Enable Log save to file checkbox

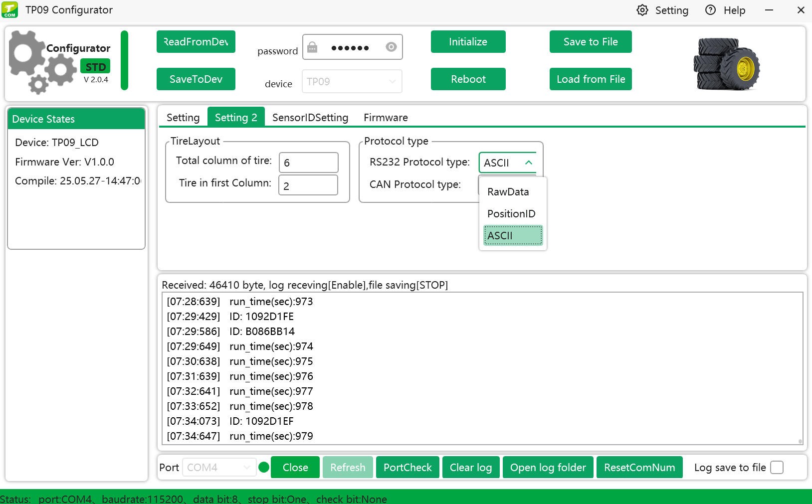[777, 468]
